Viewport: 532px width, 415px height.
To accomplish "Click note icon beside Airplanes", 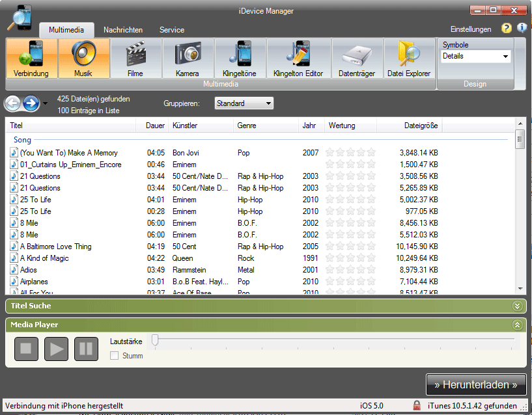I will point(14,282).
